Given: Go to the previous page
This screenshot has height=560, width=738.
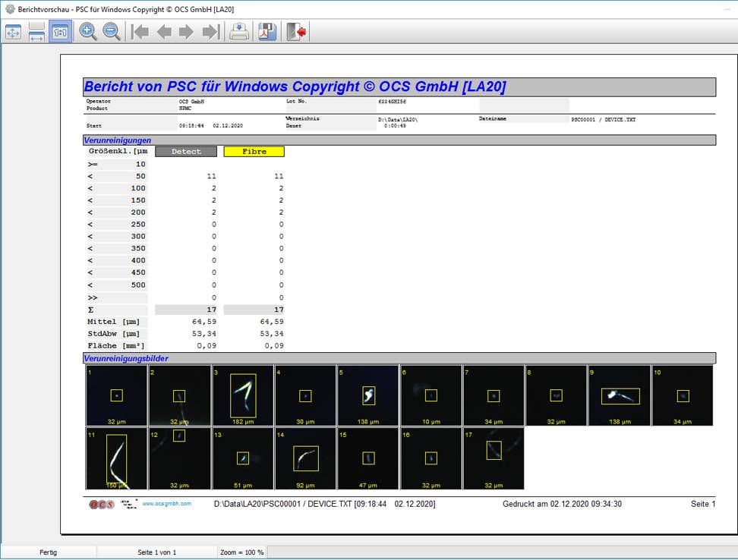Looking at the screenshot, I should pyautogui.click(x=163, y=32).
